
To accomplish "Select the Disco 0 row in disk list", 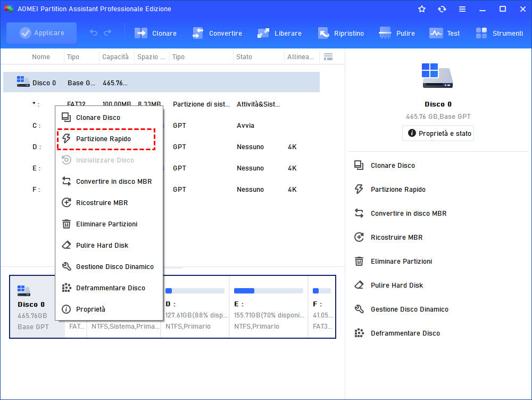I will tap(162, 82).
